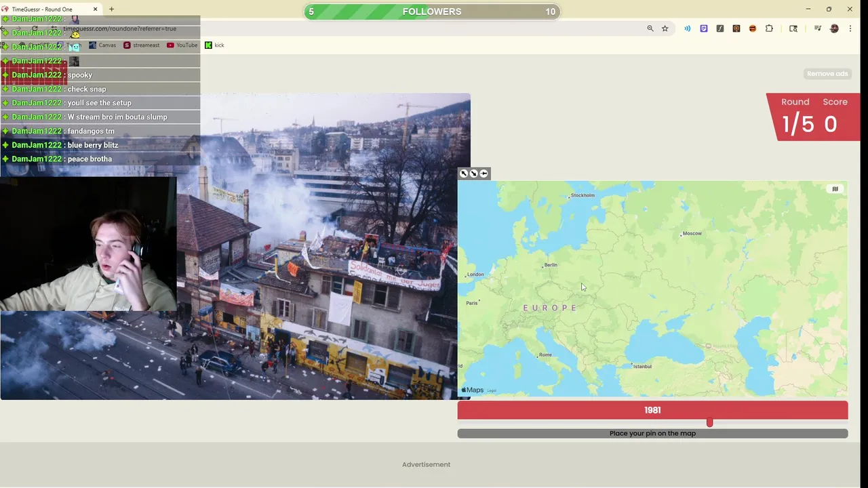Open the orange round extension icon

(753, 28)
